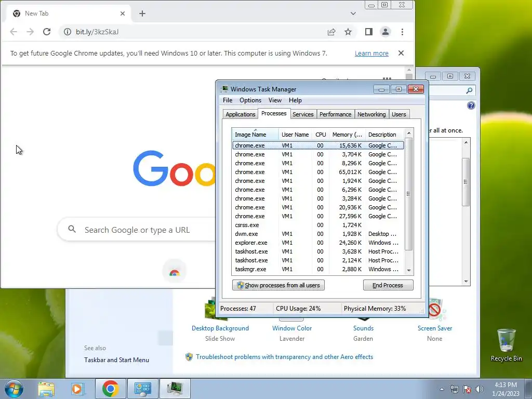The height and width of the screenshot is (399, 532).
Task: Sort processes by Memory column
Action: tap(347, 135)
